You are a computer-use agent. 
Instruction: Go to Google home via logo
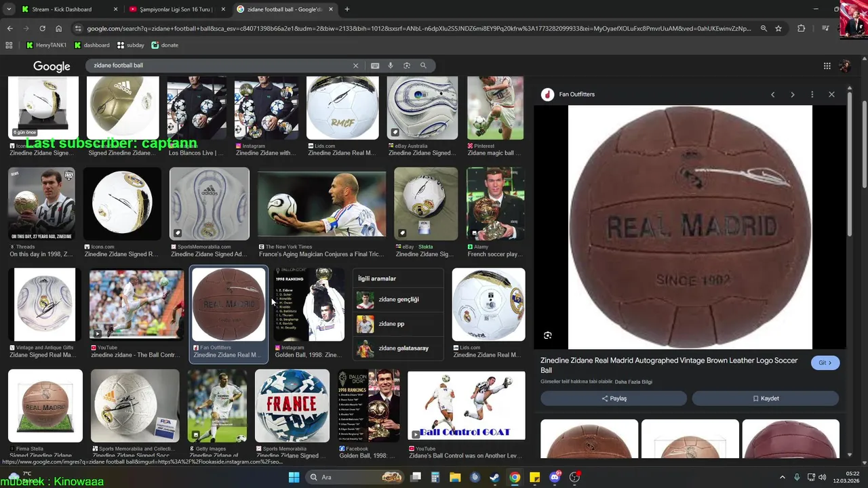[x=52, y=66]
